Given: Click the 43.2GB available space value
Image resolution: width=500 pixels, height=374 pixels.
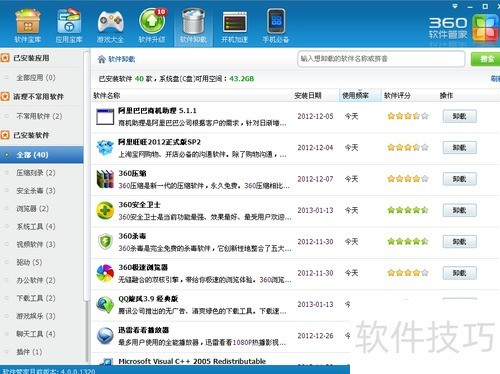Looking at the screenshot, I should tap(242, 79).
